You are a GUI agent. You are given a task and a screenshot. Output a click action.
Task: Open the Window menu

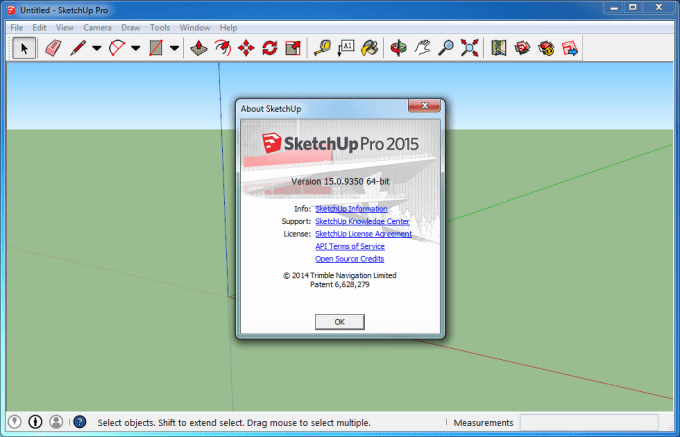coord(195,27)
